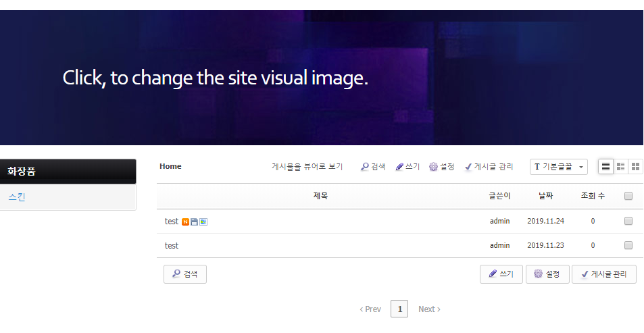644x333 pixels.
Task: Select the checkbox for 2019.11.24 post
Action: pyautogui.click(x=628, y=221)
